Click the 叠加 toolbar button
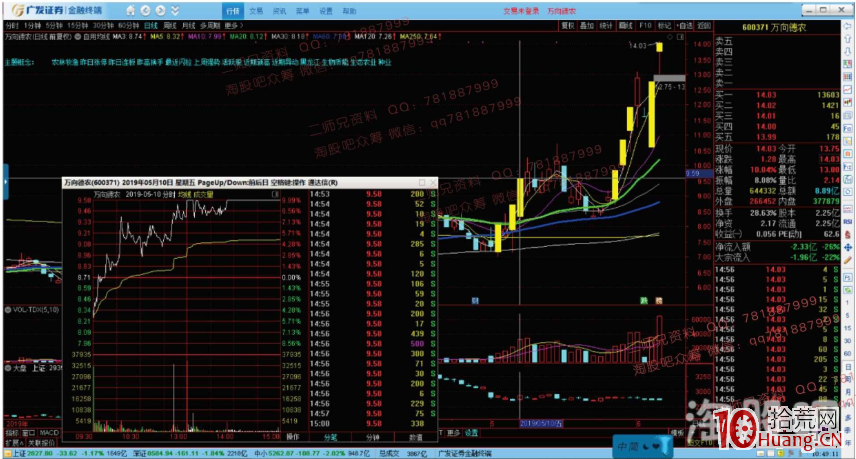The height and width of the screenshot is (459, 856). (587, 26)
